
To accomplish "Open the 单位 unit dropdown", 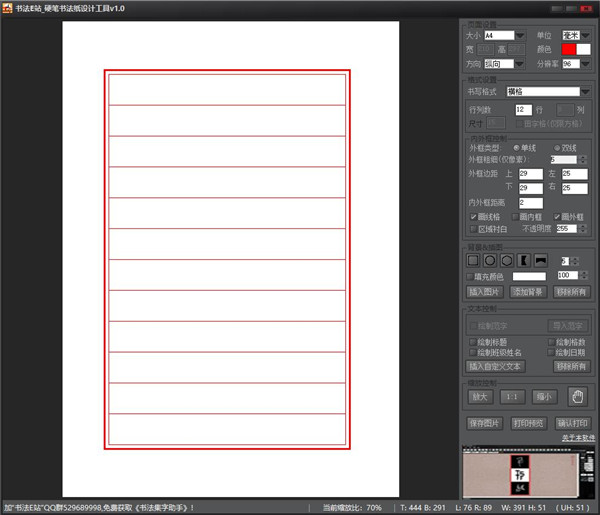I will coord(585,36).
